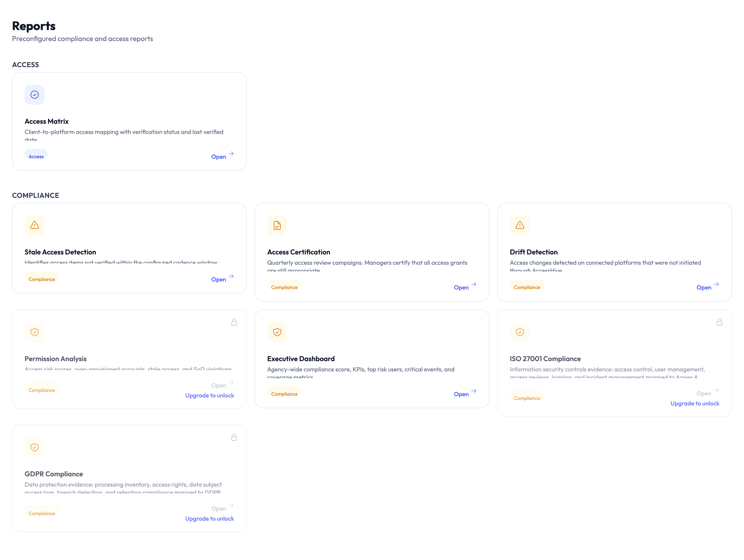The image size is (744, 560).
Task: Open the Drift Detection report
Action: 704,287
